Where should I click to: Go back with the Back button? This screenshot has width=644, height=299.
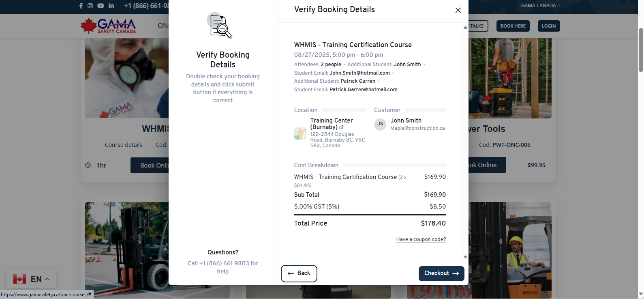[x=299, y=273]
